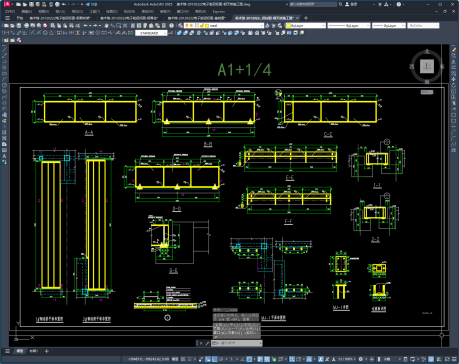Click Plot in the quick access toolbar
This screenshot has width=459, height=364.
(57, 4)
